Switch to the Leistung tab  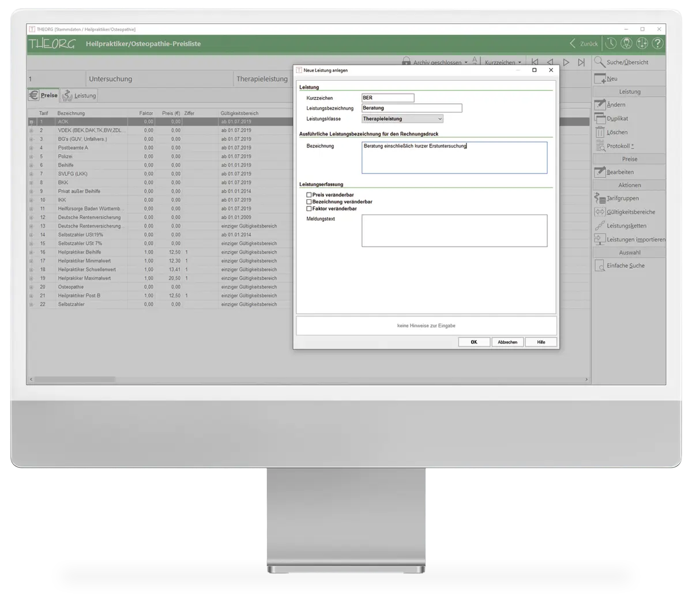click(x=80, y=96)
